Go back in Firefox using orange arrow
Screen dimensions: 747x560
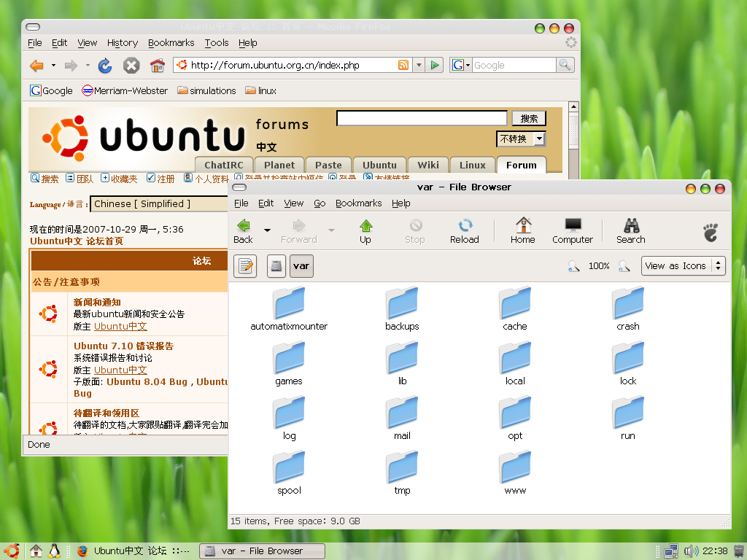[36, 65]
